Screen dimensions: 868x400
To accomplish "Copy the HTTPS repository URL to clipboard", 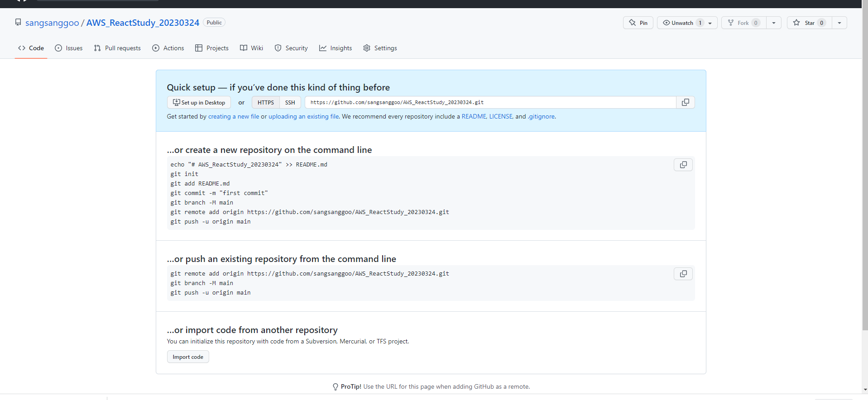I will (x=685, y=102).
